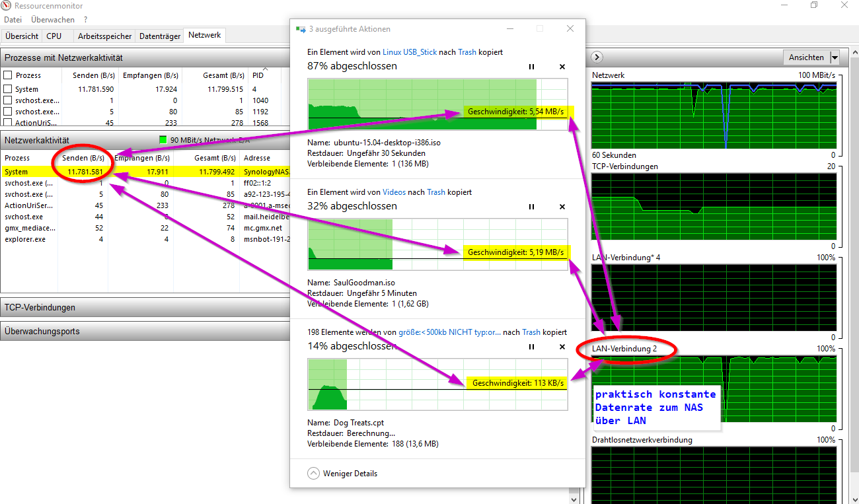Open the Linux USB_Stick source link
Image resolution: width=859 pixels, height=504 pixels.
coord(410,52)
